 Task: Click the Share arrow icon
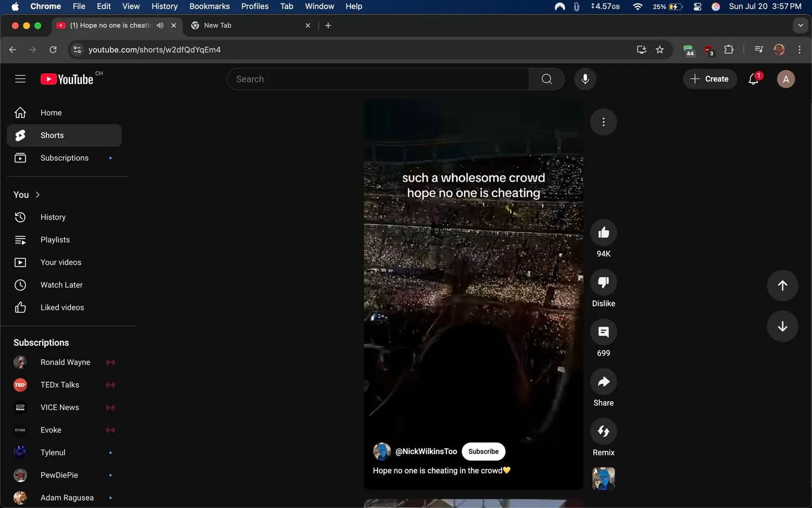pos(603,382)
